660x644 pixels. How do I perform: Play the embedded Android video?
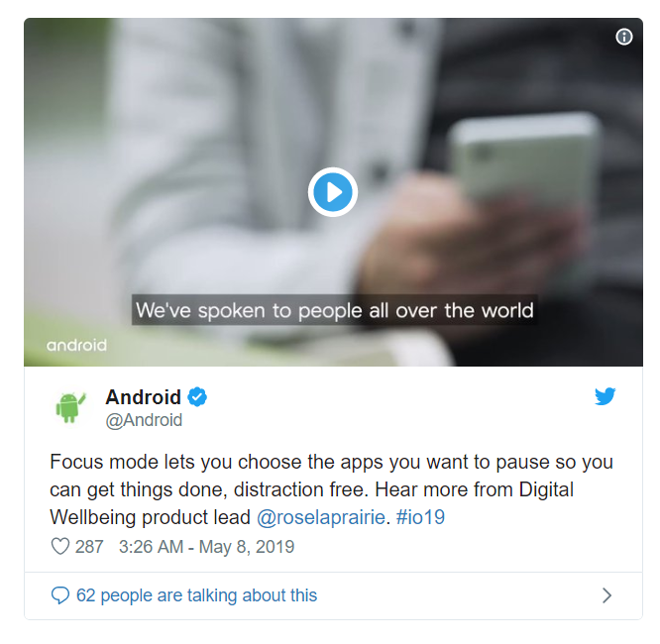pos(333,192)
